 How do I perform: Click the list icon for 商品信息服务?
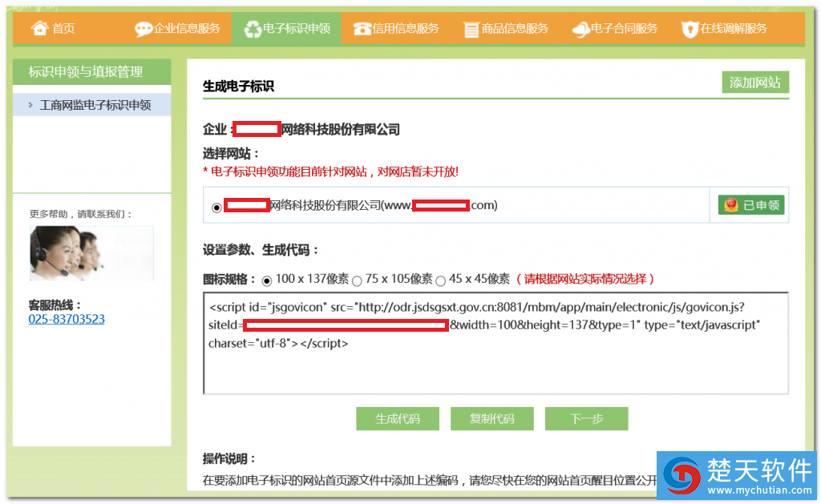[471, 30]
